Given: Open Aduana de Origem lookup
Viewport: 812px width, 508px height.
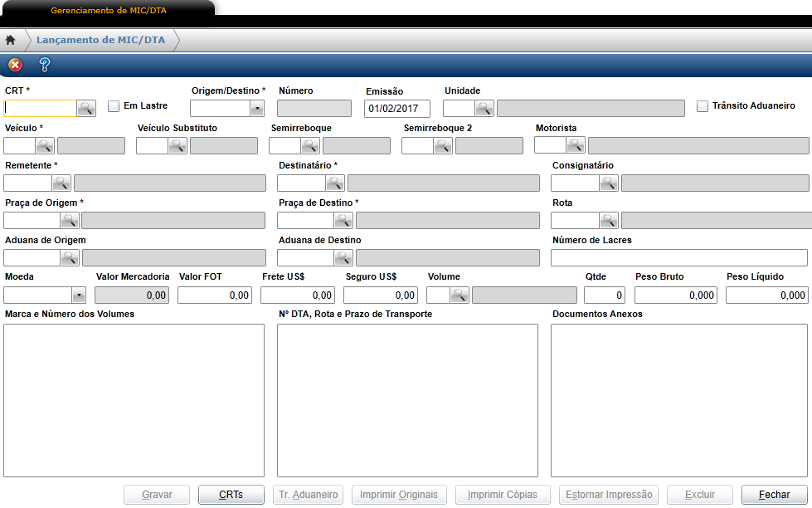Looking at the screenshot, I should pyautogui.click(x=70, y=257).
